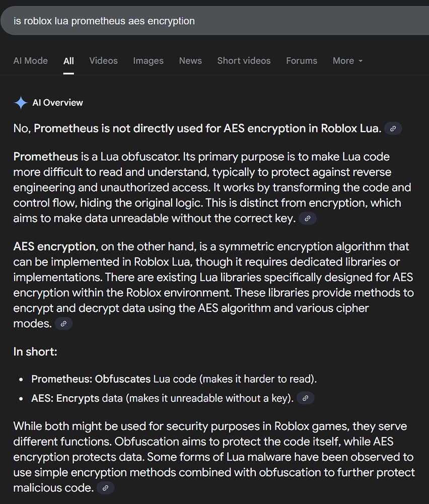Open the citation ending the malware paragraph

point(105,488)
